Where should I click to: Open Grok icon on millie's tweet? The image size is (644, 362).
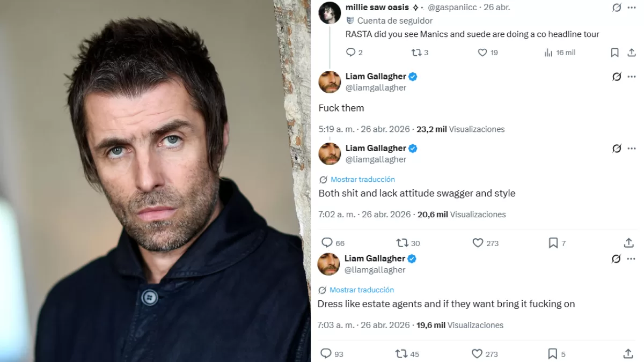pos(617,8)
